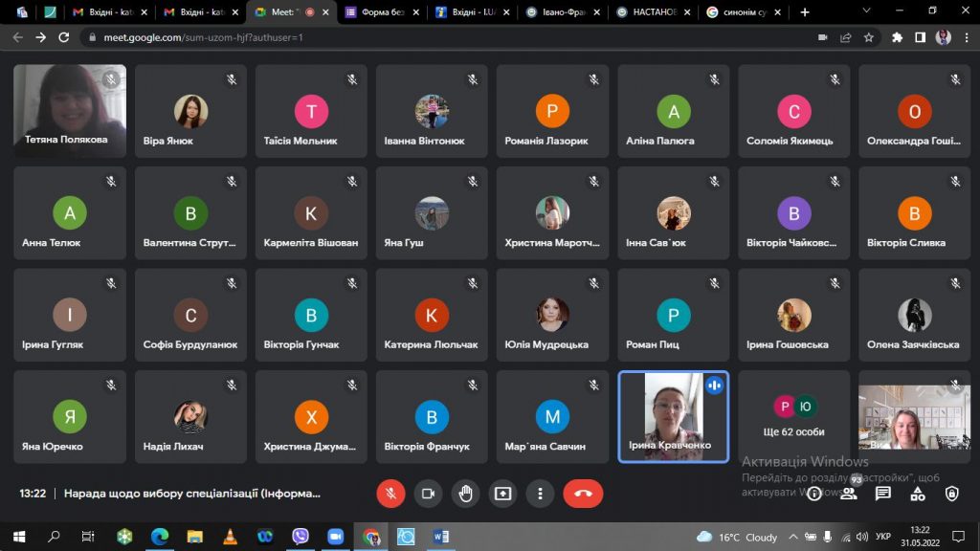Open the in-call chat panel
Image resolution: width=980 pixels, height=551 pixels.
pos(883,494)
